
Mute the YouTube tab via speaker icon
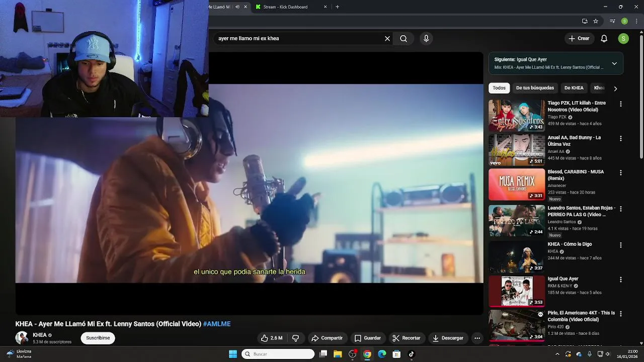tap(237, 7)
